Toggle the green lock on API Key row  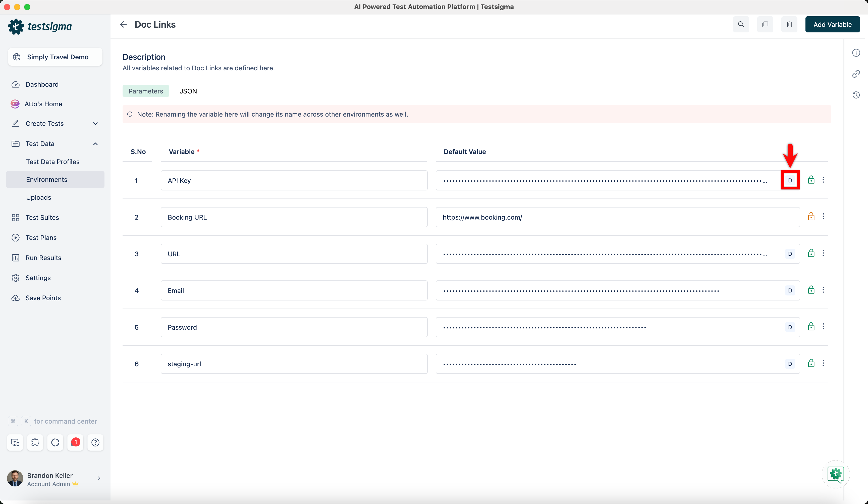[x=811, y=180]
